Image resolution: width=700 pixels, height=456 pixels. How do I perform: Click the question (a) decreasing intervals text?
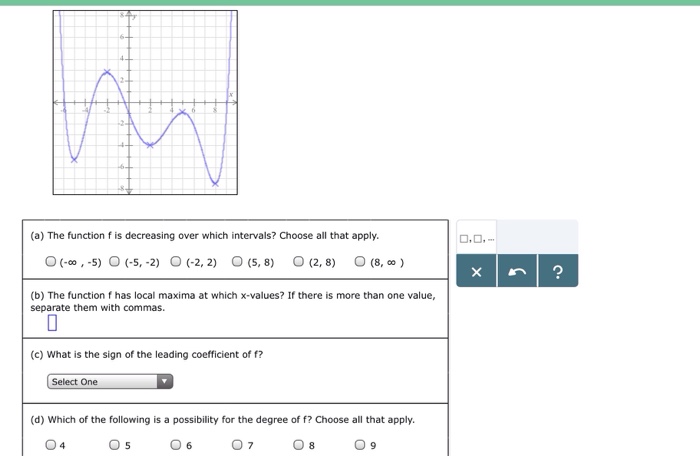(204, 235)
